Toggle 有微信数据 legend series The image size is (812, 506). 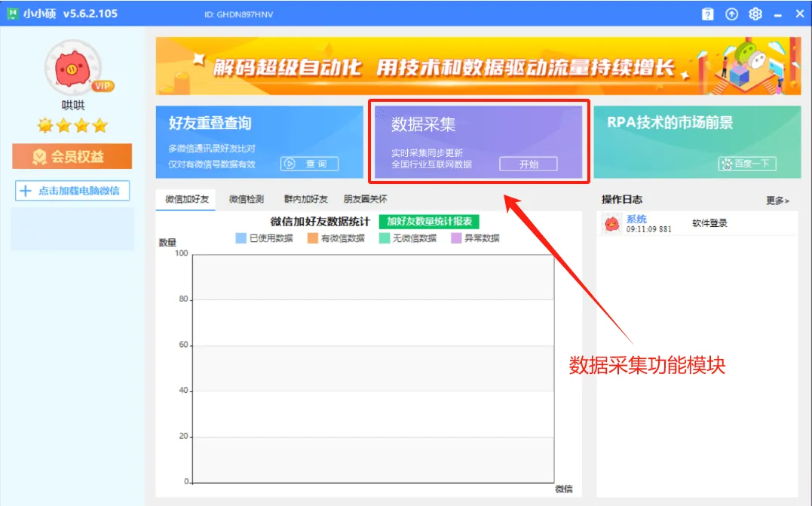pos(336,238)
